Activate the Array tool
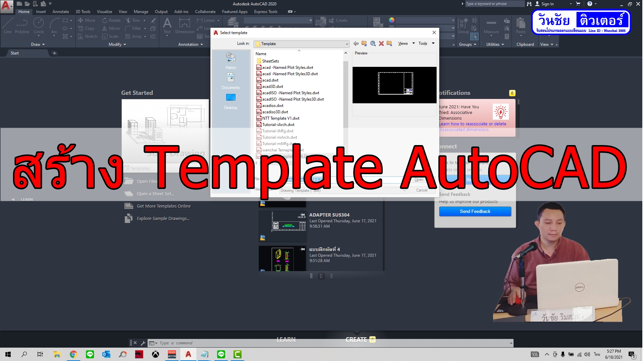Image resolution: width=644 pixels, height=361 pixels. 133,36
